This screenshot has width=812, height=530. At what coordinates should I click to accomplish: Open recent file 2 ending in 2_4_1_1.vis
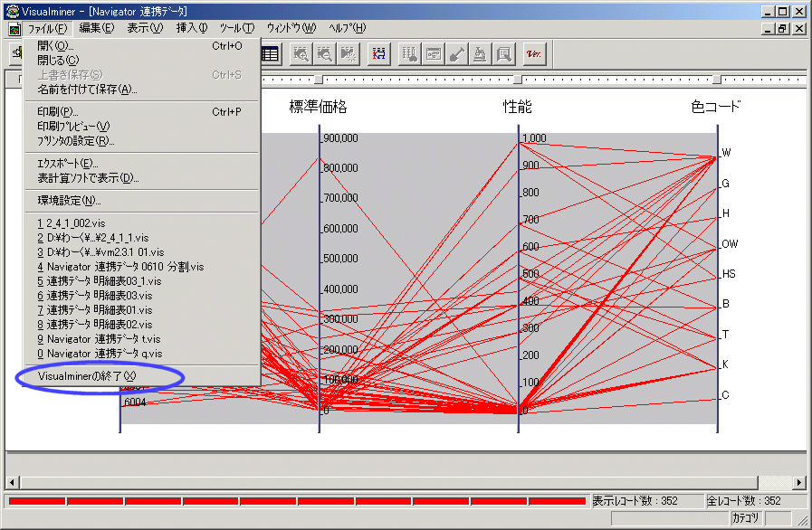tap(141, 238)
